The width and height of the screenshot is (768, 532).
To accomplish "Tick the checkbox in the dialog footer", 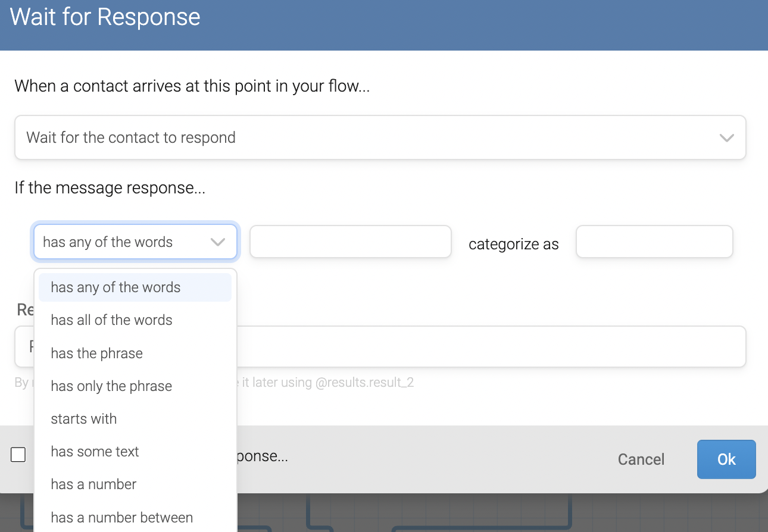I will click(x=18, y=455).
